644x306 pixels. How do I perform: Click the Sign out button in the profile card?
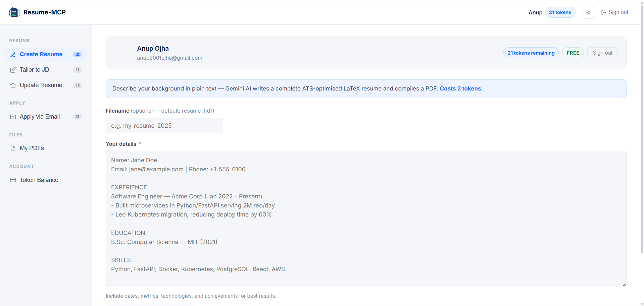click(602, 53)
